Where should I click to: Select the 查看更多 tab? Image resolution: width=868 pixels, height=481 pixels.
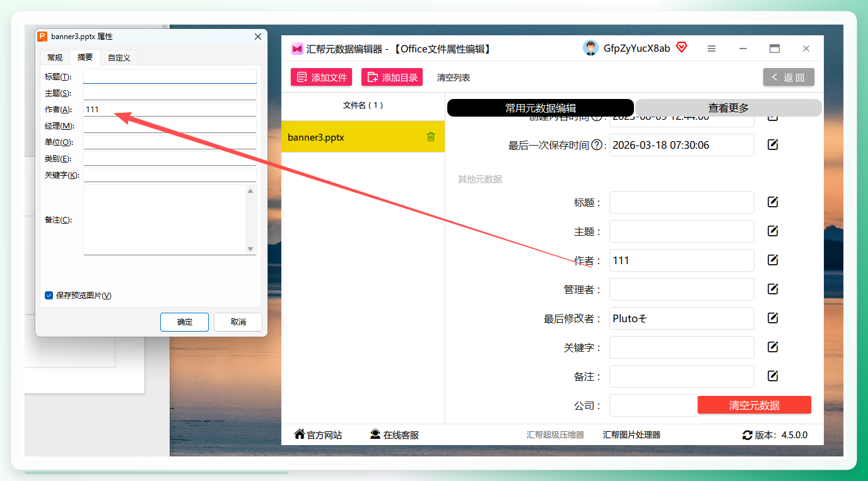tap(729, 108)
